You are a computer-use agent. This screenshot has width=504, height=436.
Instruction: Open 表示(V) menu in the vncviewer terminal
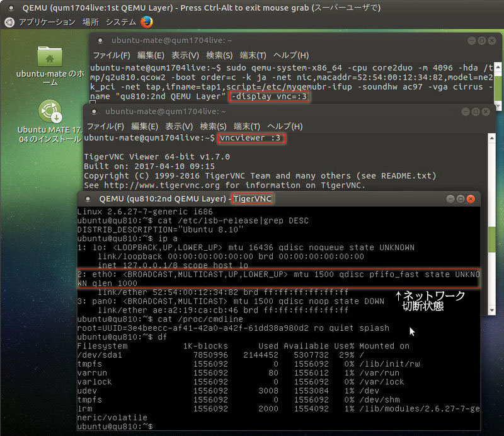pyautogui.click(x=179, y=127)
